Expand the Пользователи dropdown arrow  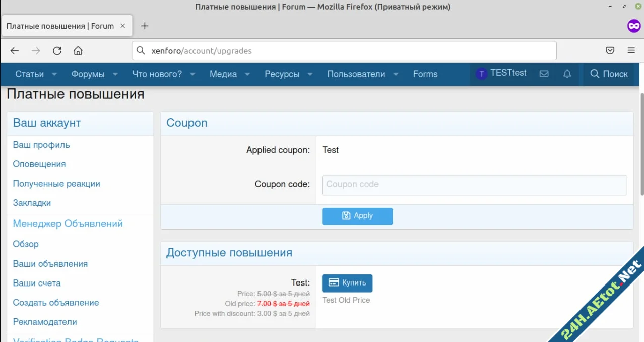click(x=396, y=74)
